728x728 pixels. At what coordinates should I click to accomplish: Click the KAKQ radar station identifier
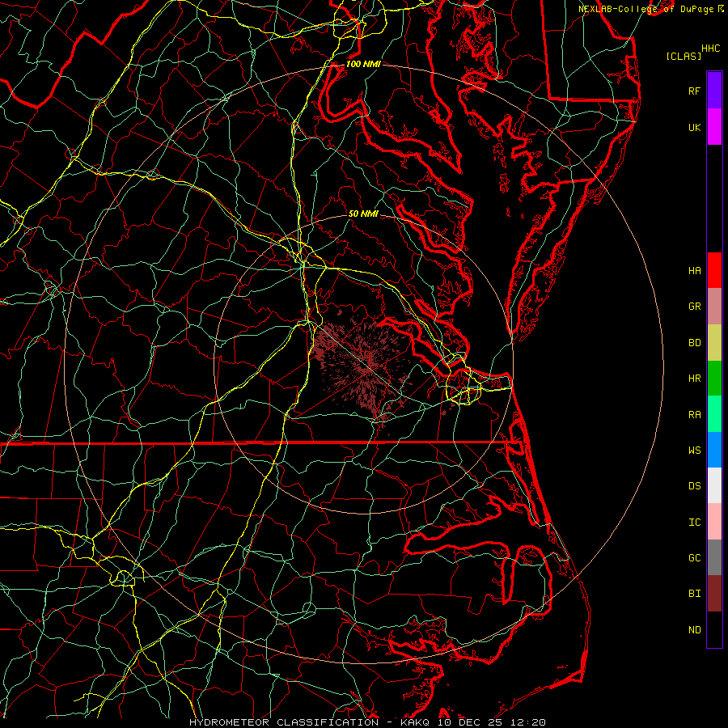point(415,722)
